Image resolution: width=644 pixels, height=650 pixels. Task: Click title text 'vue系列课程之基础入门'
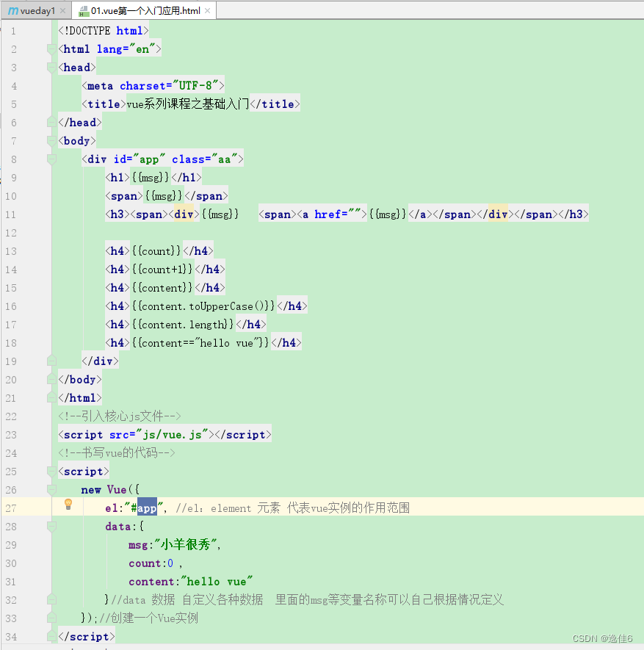pos(188,104)
